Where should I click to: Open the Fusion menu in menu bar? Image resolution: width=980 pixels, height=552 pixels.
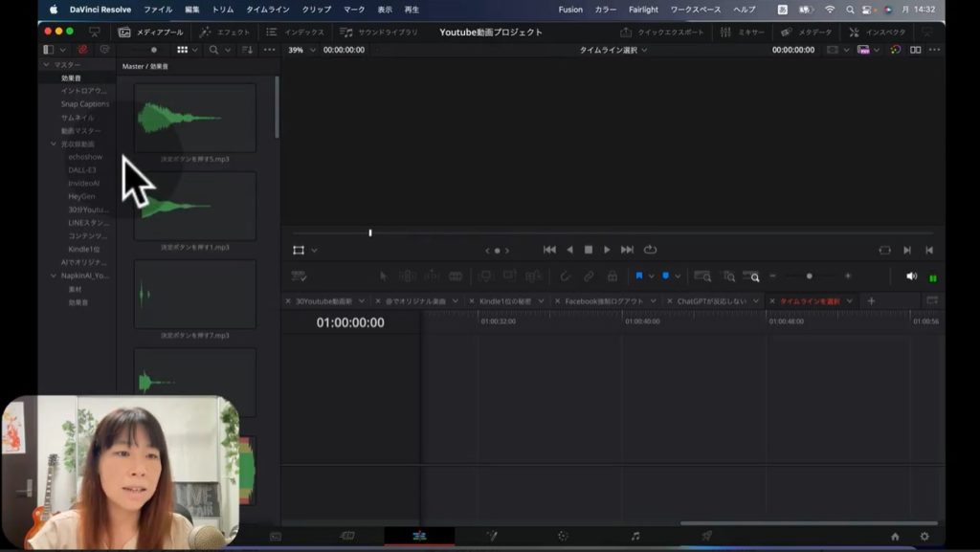click(570, 10)
